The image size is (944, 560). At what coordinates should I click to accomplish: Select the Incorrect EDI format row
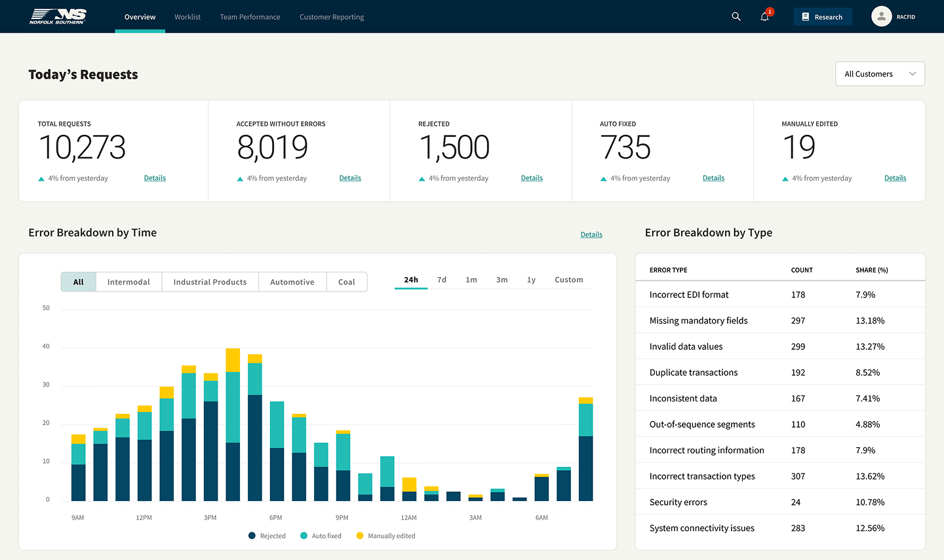(x=780, y=295)
